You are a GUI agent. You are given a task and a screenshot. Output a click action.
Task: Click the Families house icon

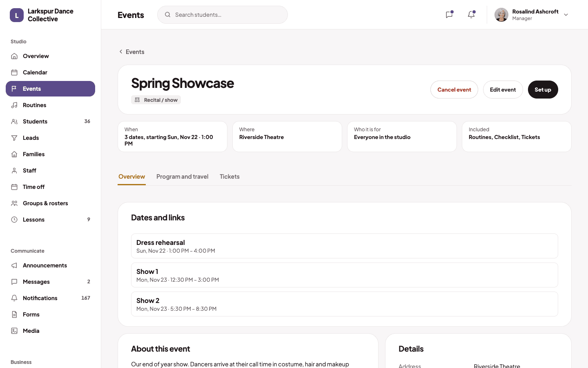(14, 154)
